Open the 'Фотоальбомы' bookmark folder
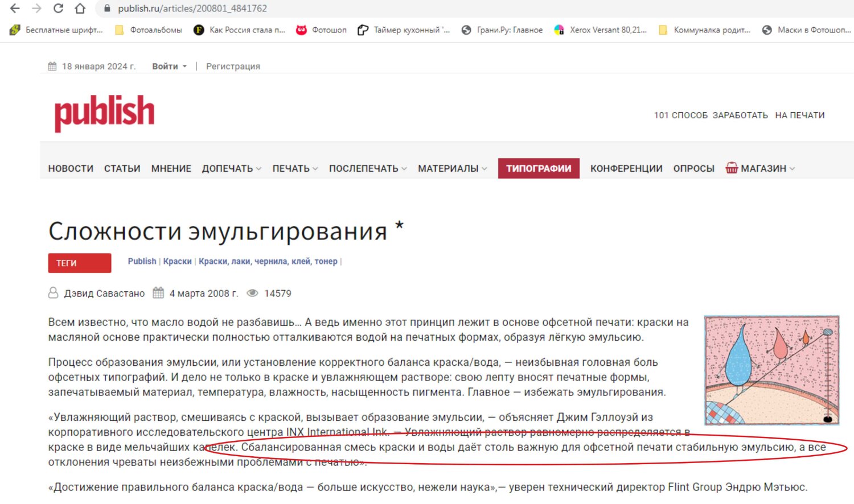854x504 pixels. pyautogui.click(x=149, y=30)
